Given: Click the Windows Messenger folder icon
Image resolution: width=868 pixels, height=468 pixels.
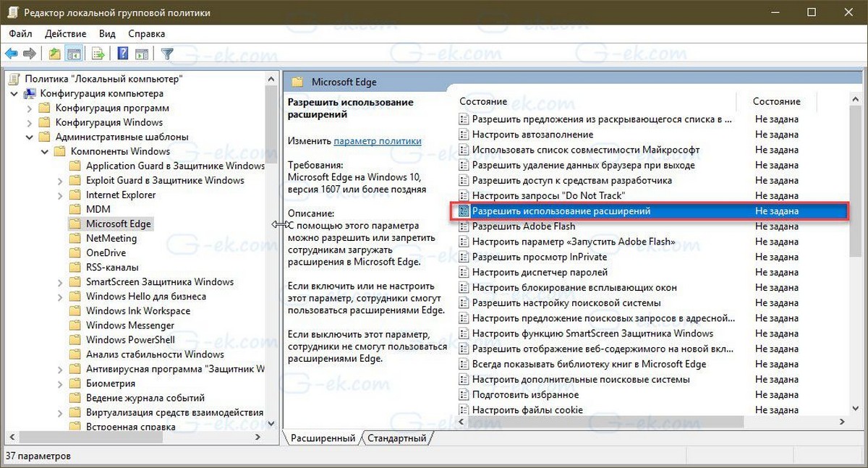Looking at the screenshot, I should (75, 326).
